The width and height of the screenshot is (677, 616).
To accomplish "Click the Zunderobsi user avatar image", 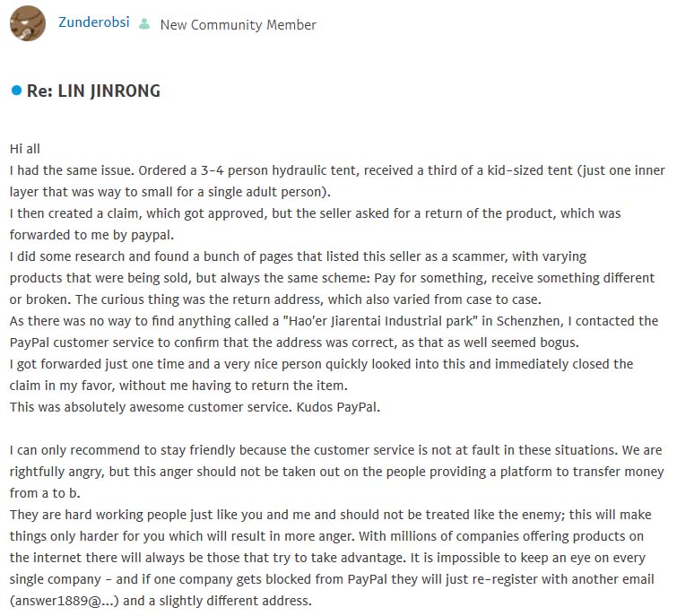I will (28, 23).
